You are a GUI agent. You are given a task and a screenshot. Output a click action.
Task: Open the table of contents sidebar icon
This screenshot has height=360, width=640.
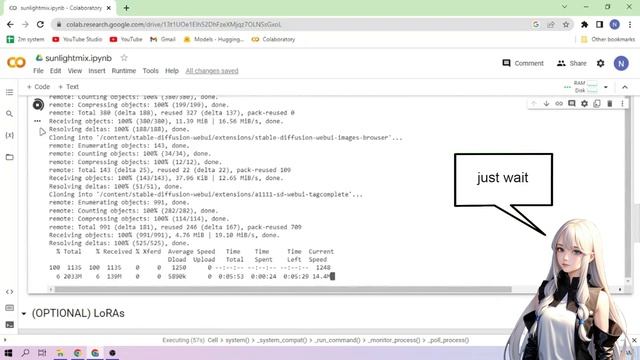pyautogui.click(x=9, y=92)
